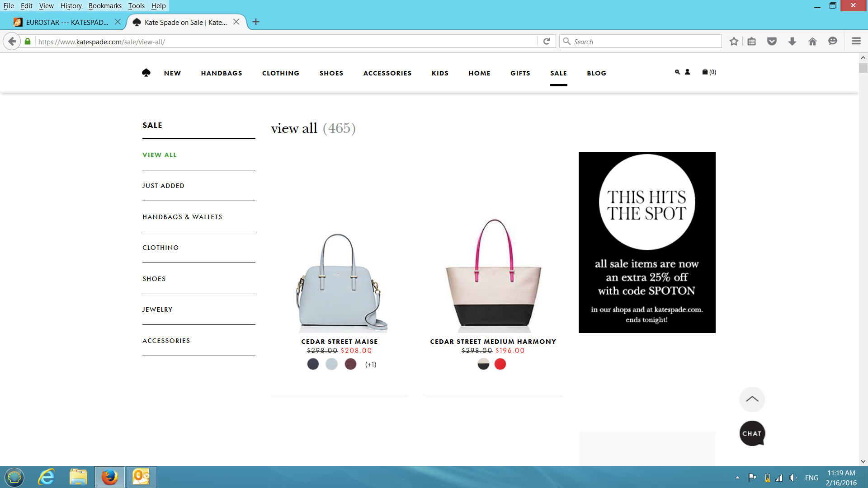
Task: Open Cedar Street Medium Harmony tote image
Action: pyautogui.click(x=494, y=276)
